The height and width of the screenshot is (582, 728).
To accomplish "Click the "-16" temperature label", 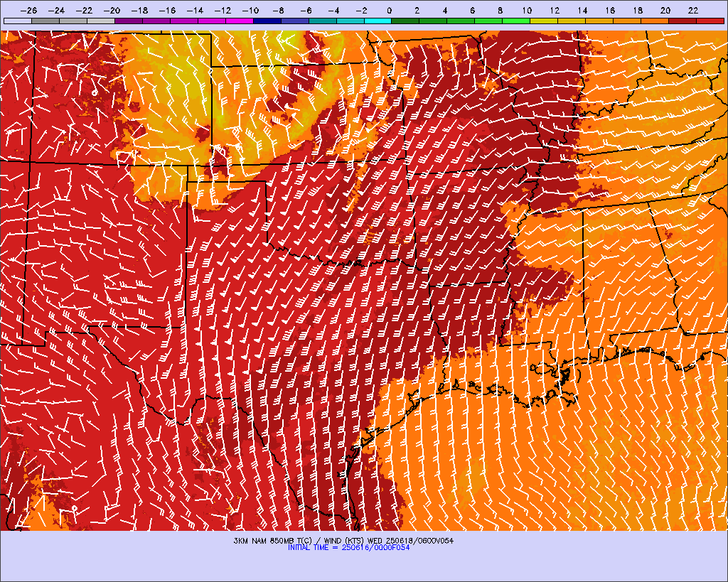I will coord(167,10).
